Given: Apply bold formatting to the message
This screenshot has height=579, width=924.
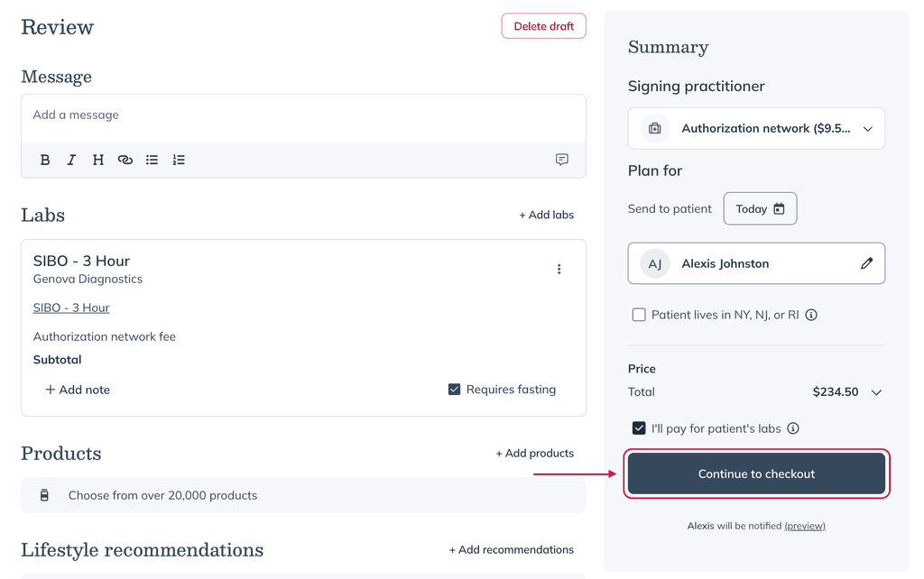Looking at the screenshot, I should [45, 160].
